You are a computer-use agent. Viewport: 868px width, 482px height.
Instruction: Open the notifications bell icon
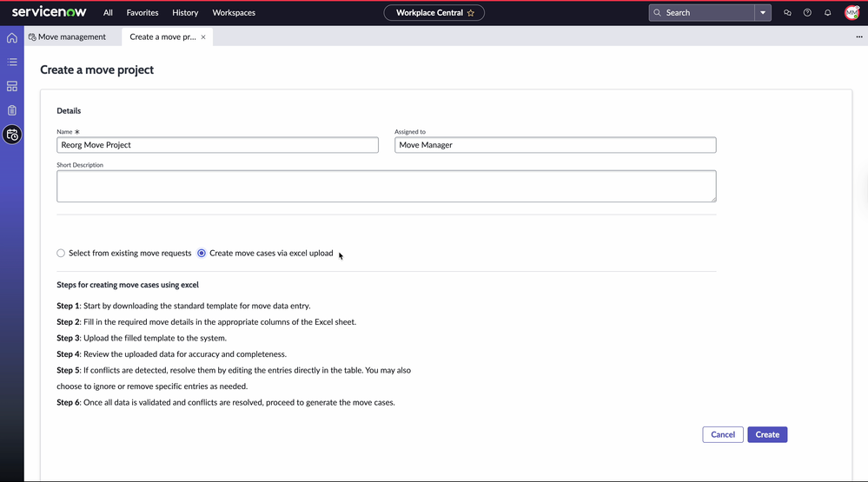827,13
